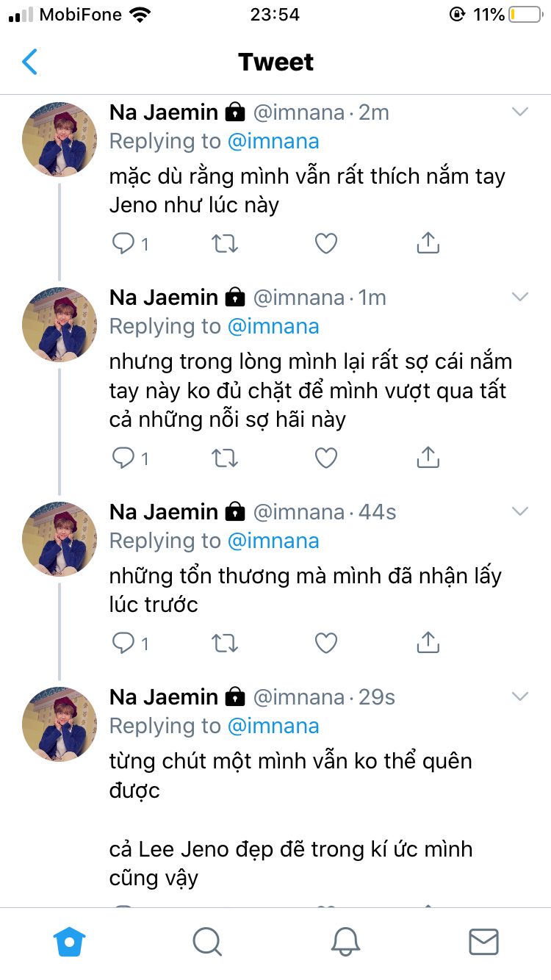
Task: Open the Notifications bell tab
Action: (x=345, y=941)
